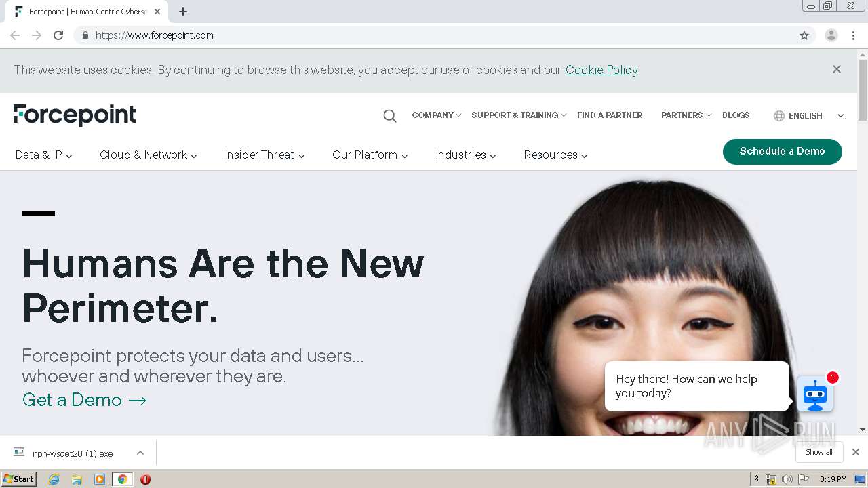Expand the Insider Threat menu
868x488 pixels.
coord(264,155)
